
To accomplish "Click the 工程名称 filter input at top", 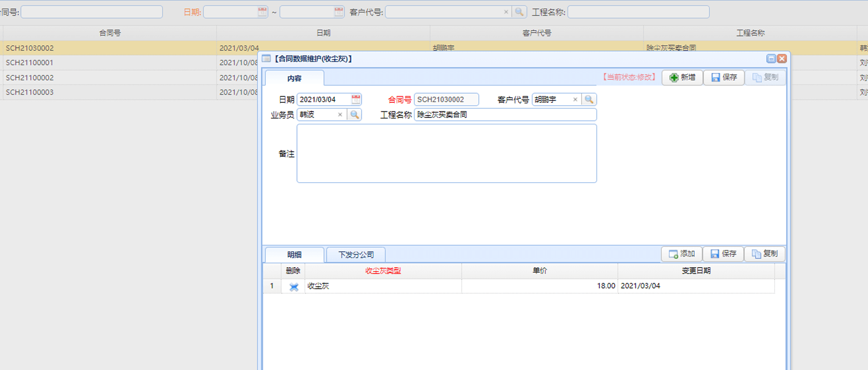I will [x=638, y=12].
